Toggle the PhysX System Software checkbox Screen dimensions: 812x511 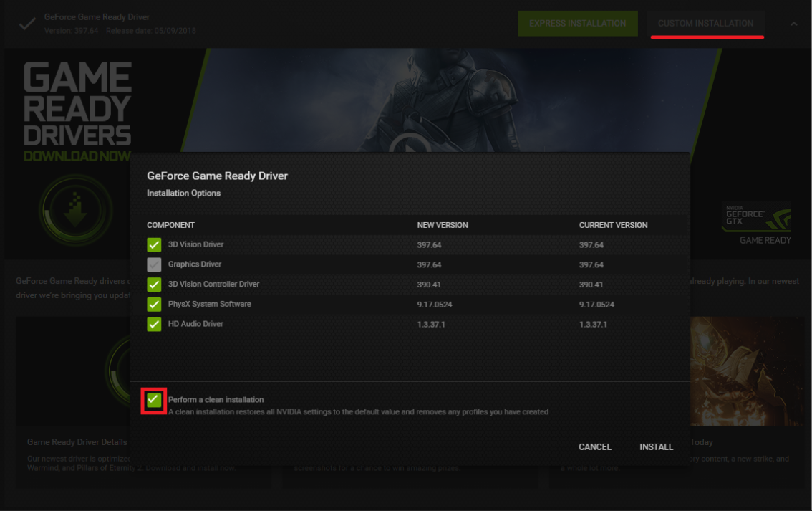click(154, 304)
